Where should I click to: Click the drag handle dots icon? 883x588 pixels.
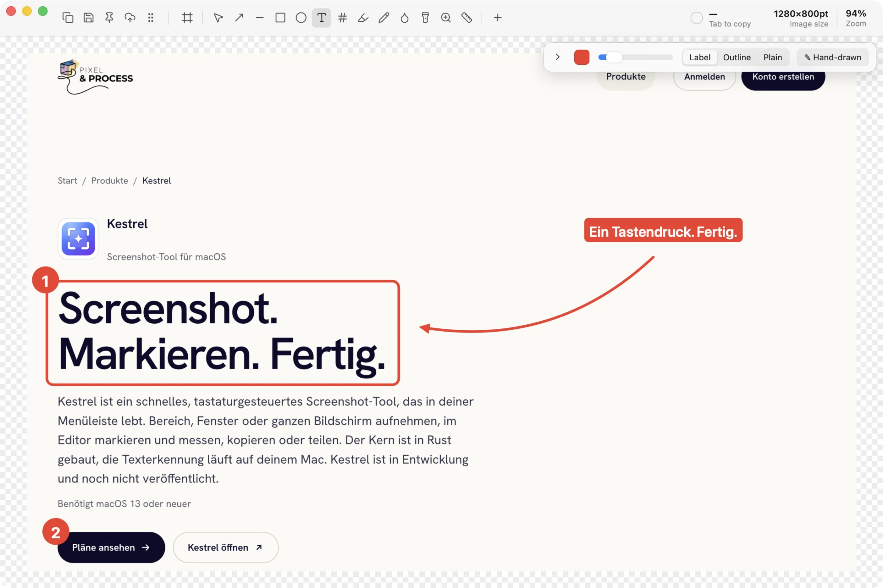(150, 18)
